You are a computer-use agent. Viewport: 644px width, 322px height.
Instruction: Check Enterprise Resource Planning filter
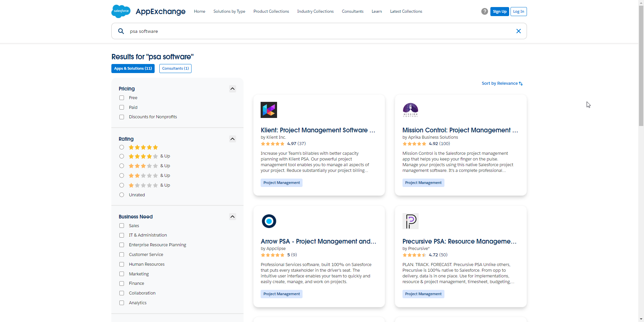122,245
